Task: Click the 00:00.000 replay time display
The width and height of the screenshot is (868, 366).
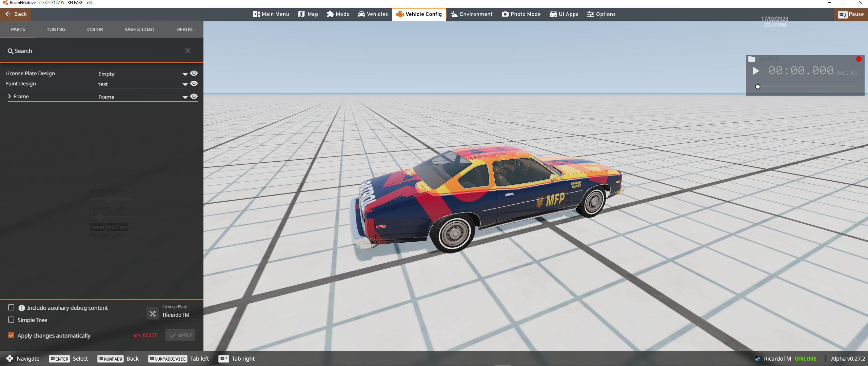Action: 801,70
